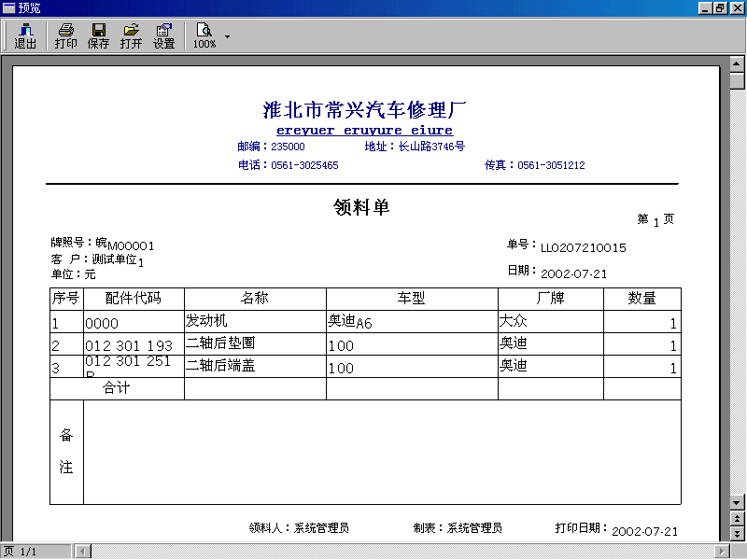The height and width of the screenshot is (560, 747).
Task: Click the 退出 (Exit) toolbar icon
Action: [x=25, y=36]
